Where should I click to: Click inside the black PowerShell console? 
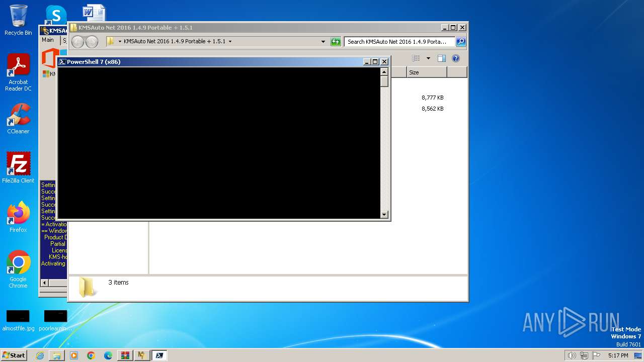point(219,143)
